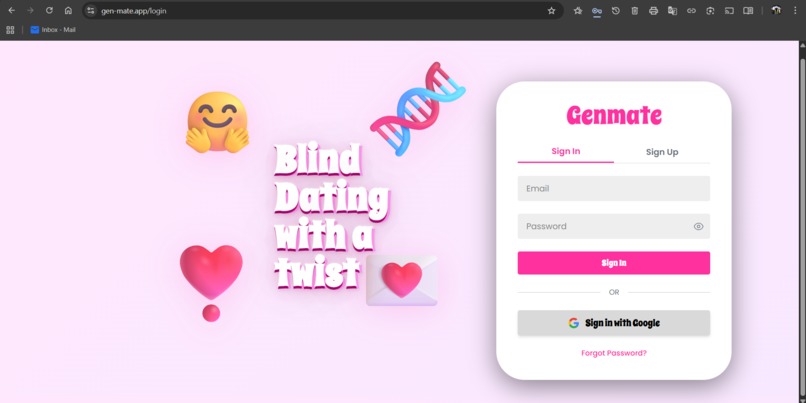This screenshot has width=806, height=403.
Task: Switch to the Sign In tab
Action: [565, 152]
